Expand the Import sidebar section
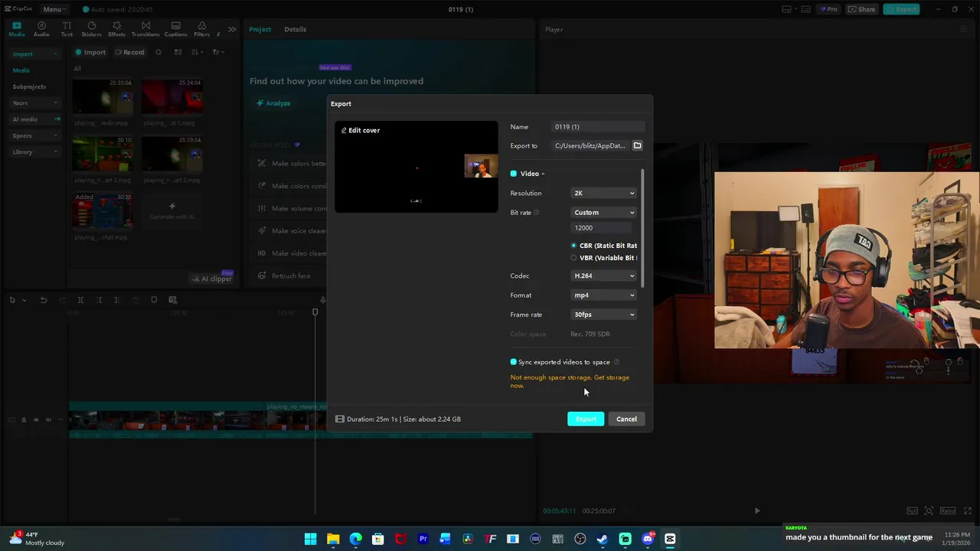The image size is (980, 551). pyautogui.click(x=34, y=54)
